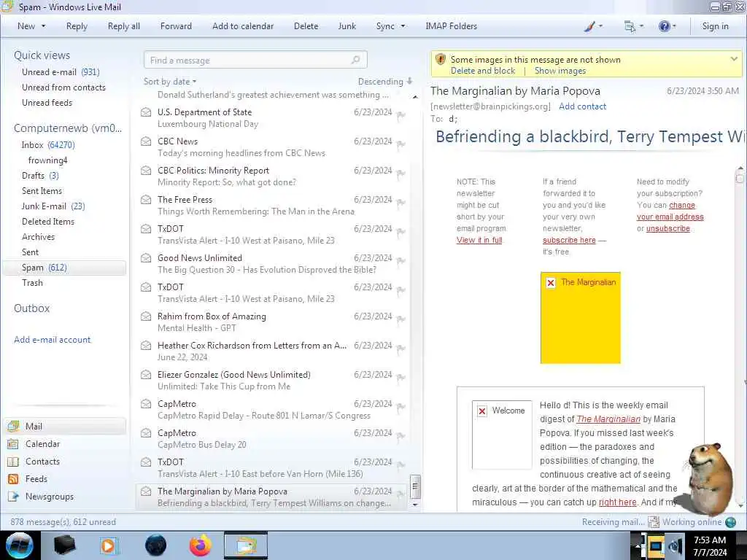Click The Marginalian blocked image placeholder

click(580, 318)
